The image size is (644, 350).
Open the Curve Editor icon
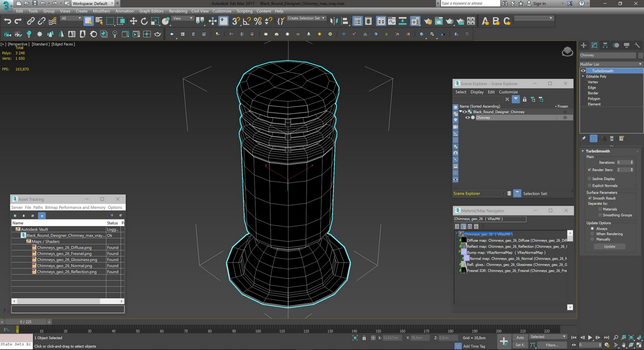392,21
